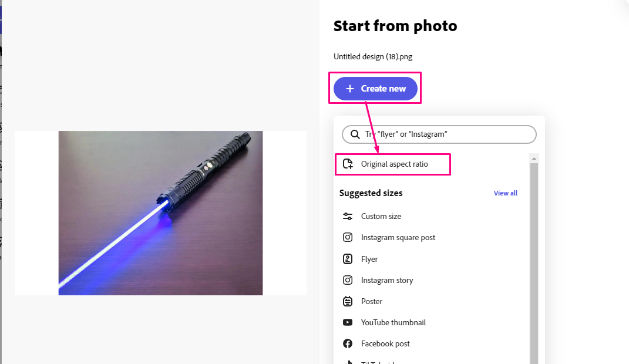Click the Instagram square post icon
The width and height of the screenshot is (629, 364).
(x=348, y=238)
